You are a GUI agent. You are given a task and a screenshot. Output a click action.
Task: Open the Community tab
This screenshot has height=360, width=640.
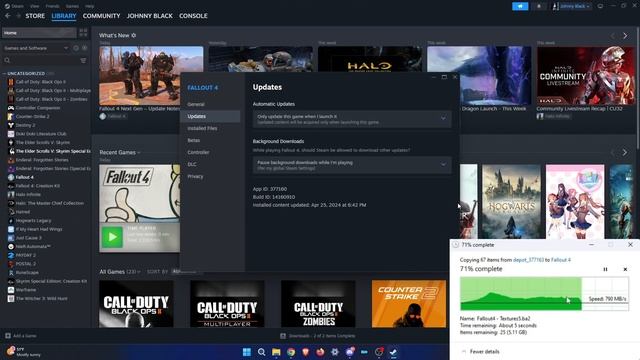[x=101, y=16]
